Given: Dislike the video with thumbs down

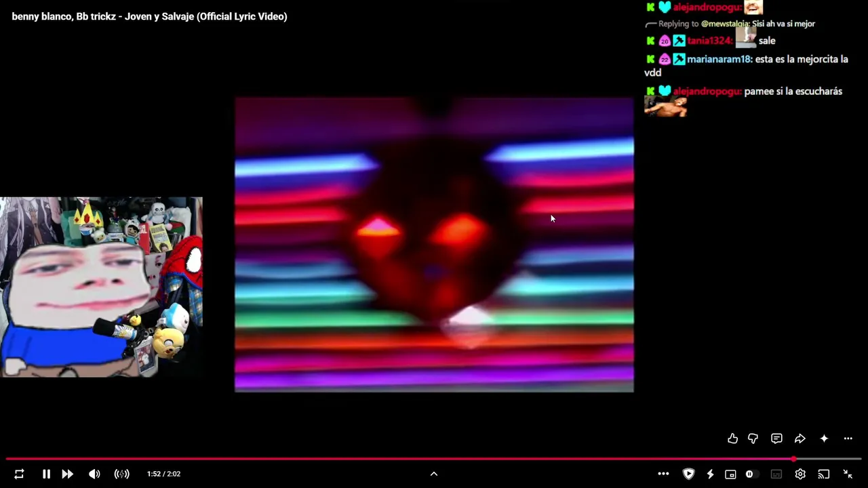Looking at the screenshot, I should coord(753,439).
